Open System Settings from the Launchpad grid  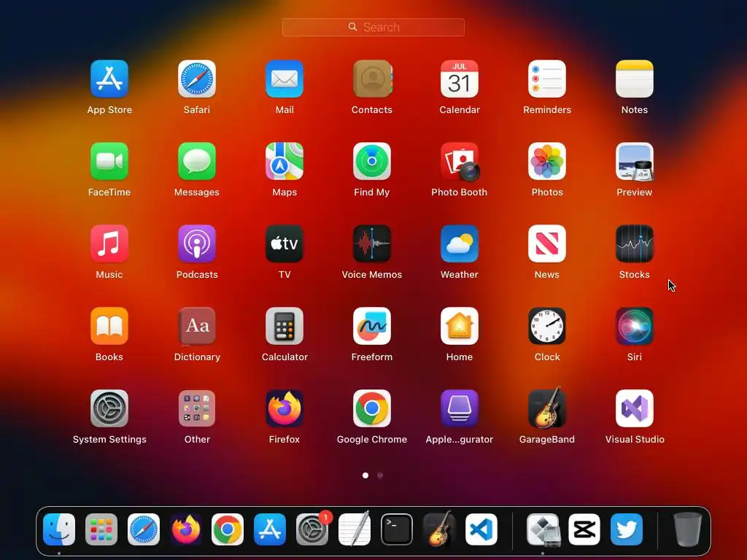109,408
